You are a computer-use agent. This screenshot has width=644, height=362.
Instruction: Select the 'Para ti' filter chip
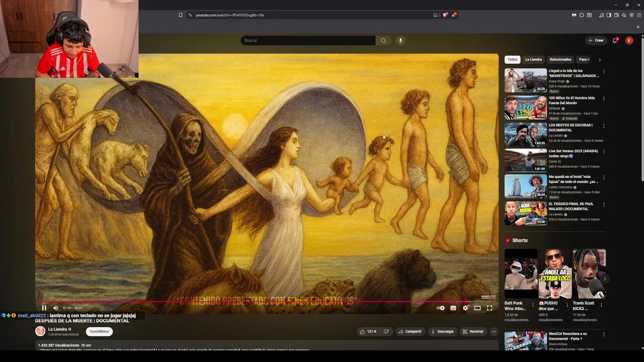pos(584,59)
